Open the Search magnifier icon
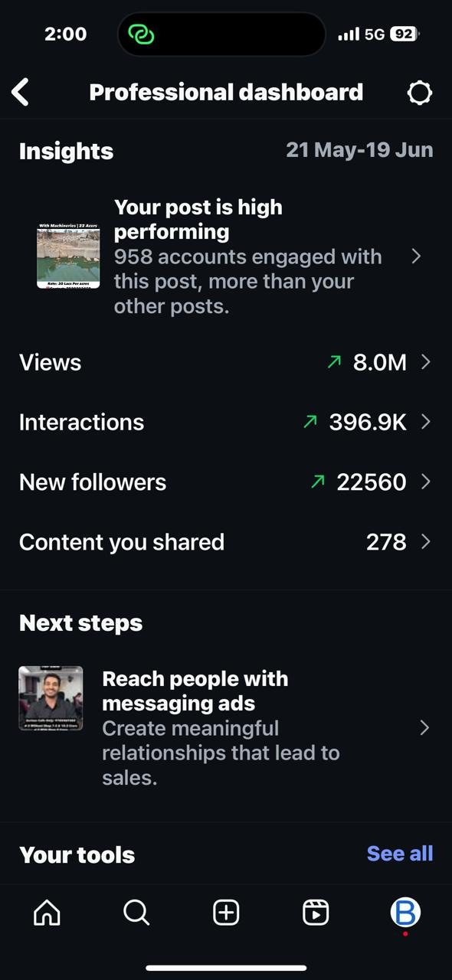This screenshot has width=452, height=980. click(136, 913)
